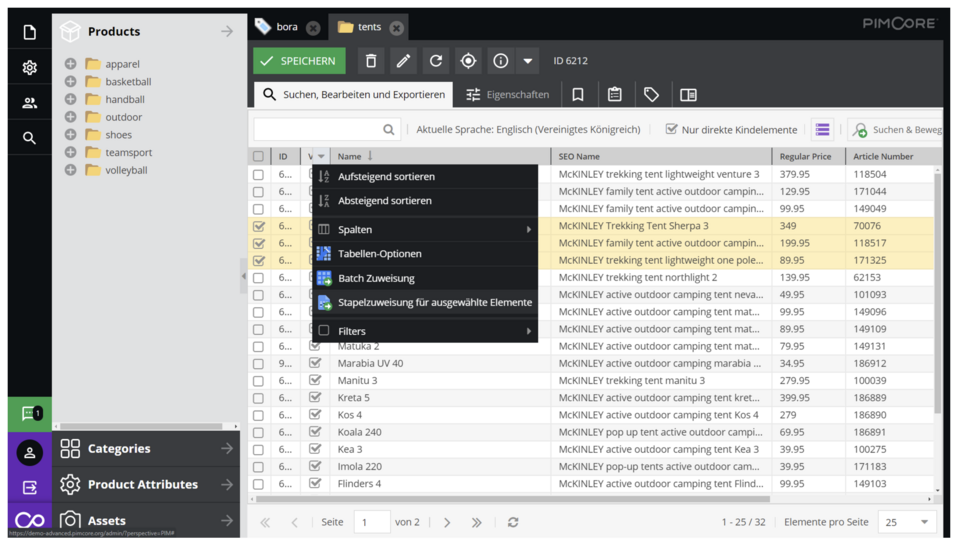
Task: Open the Search magnifier in left sidebar
Action: tap(29, 138)
